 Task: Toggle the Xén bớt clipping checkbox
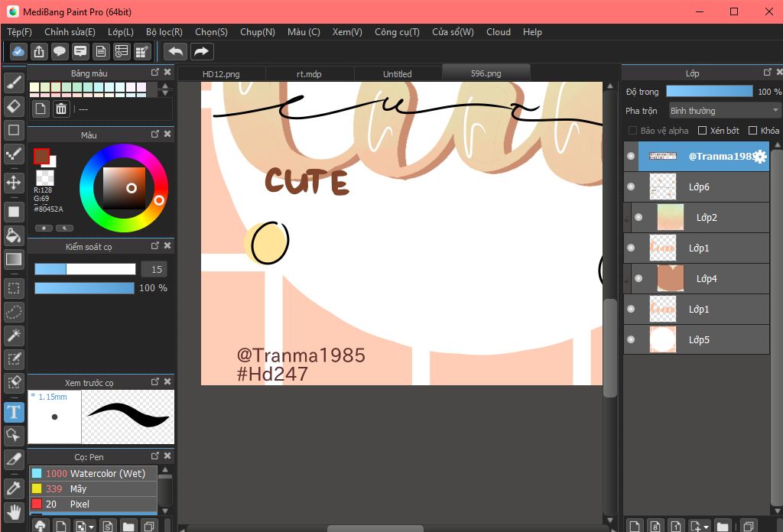click(x=702, y=130)
